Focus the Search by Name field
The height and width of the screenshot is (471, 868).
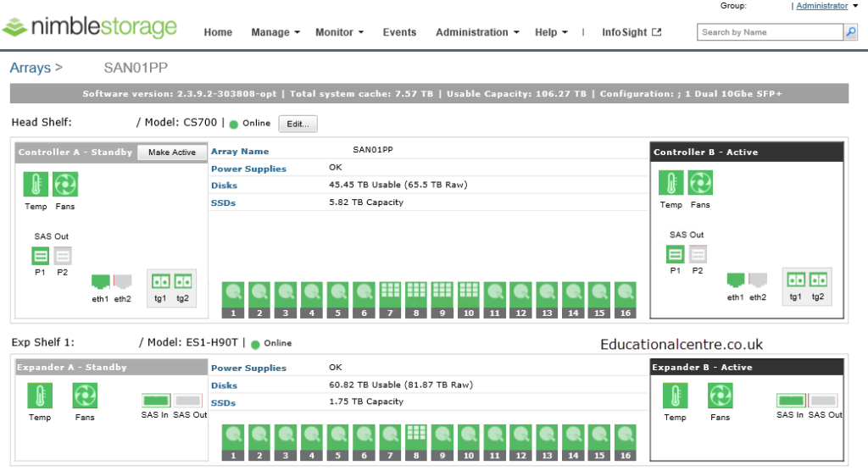click(770, 33)
